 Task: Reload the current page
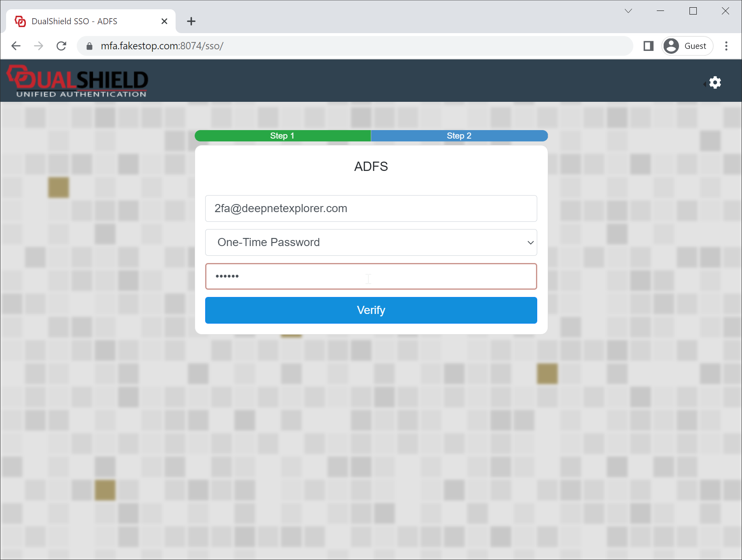pyautogui.click(x=61, y=46)
